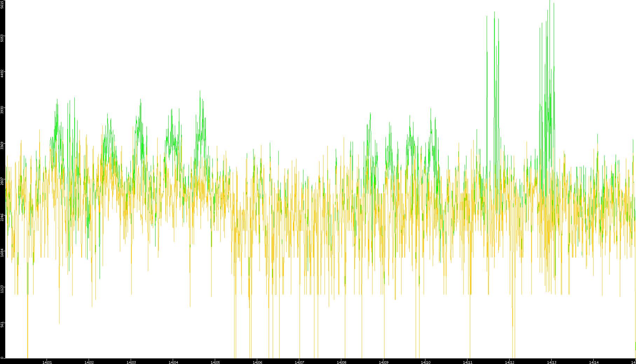Click the 2246 value axis label
The height and width of the screenshot is (364, 636).
(x=2, y=217)
